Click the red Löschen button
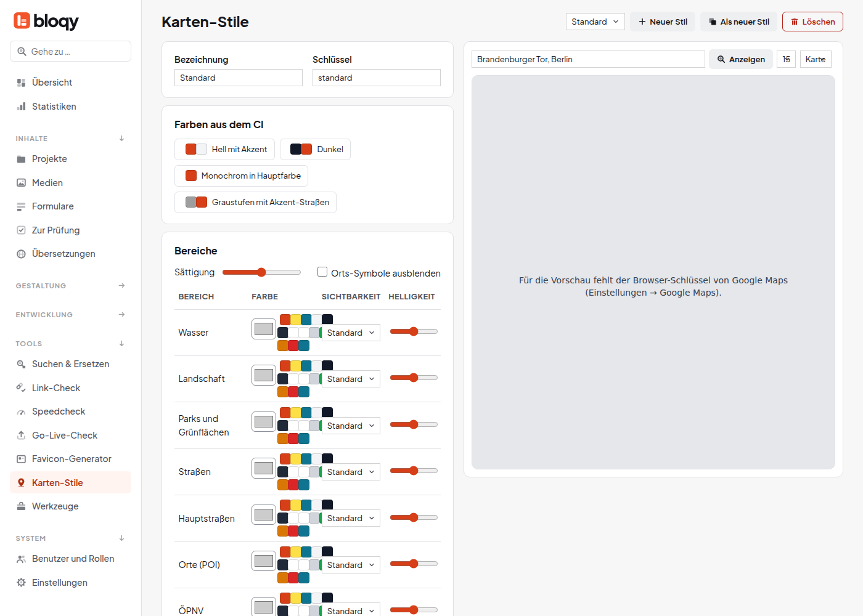 coord(812,22)
